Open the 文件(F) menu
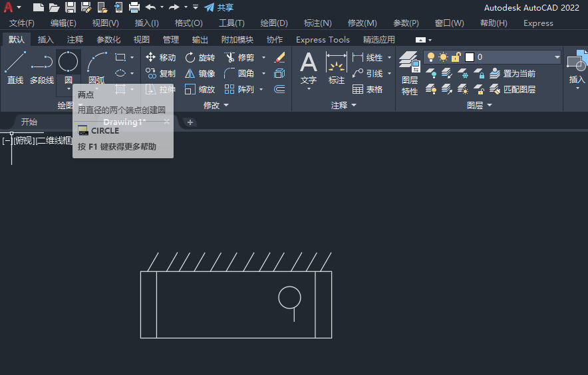 click(x=22, y=23)
